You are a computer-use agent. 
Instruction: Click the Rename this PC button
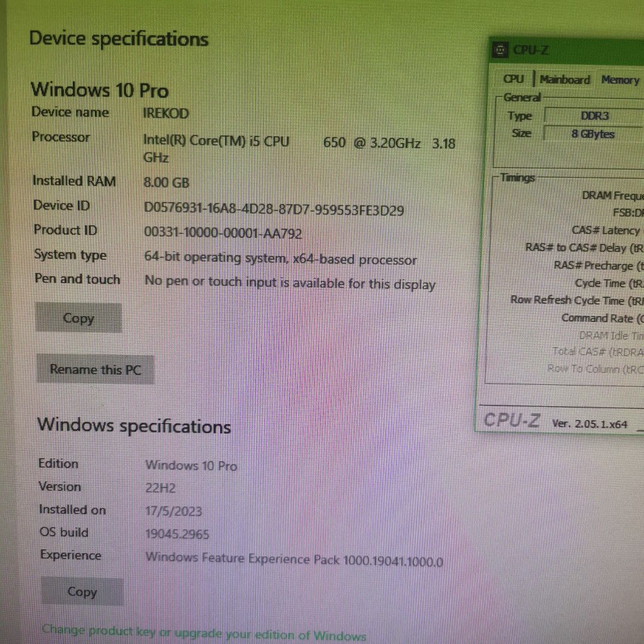tap(95, 370)
